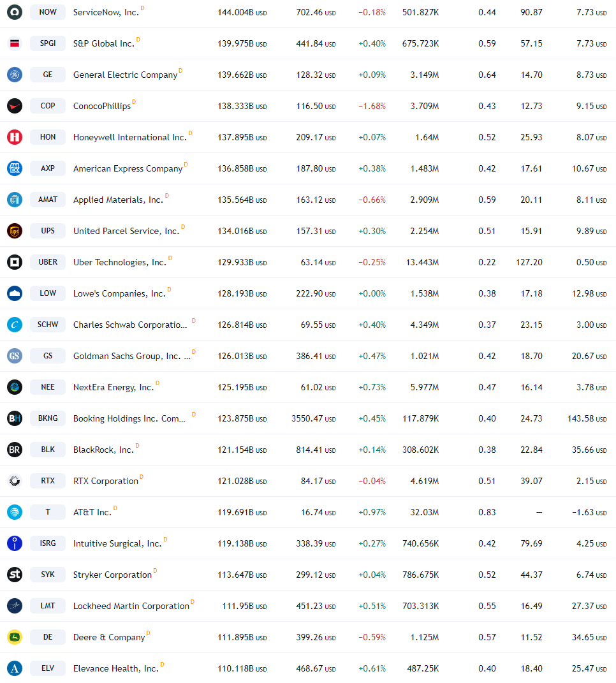Open the GE ticker badge
The height and width of the screenshot is (683, 616).
click(48, 75)
